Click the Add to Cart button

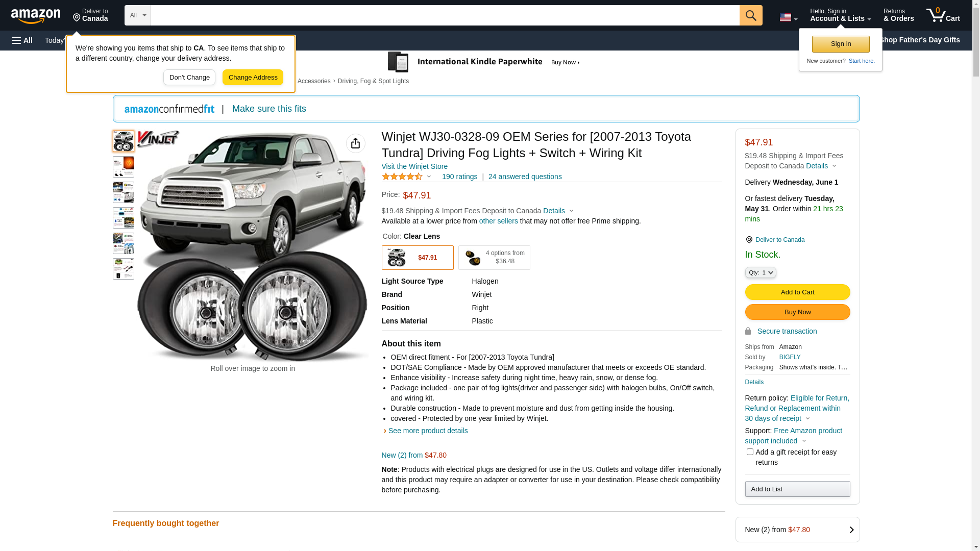tap(797, 292)
